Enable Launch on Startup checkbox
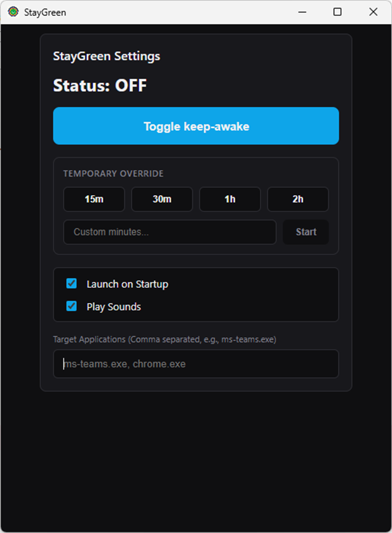This screenshot has height=533, width=392. click(71, 284)
